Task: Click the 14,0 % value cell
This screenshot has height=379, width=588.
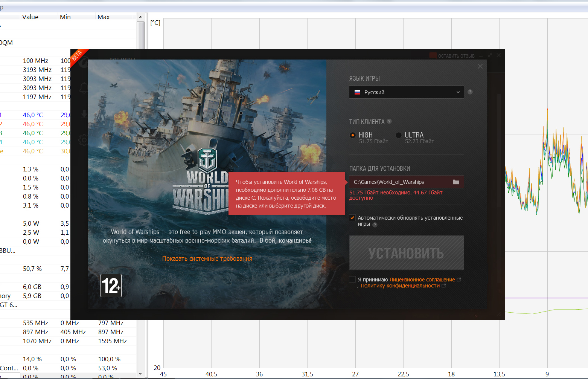Action: (32, 359)
